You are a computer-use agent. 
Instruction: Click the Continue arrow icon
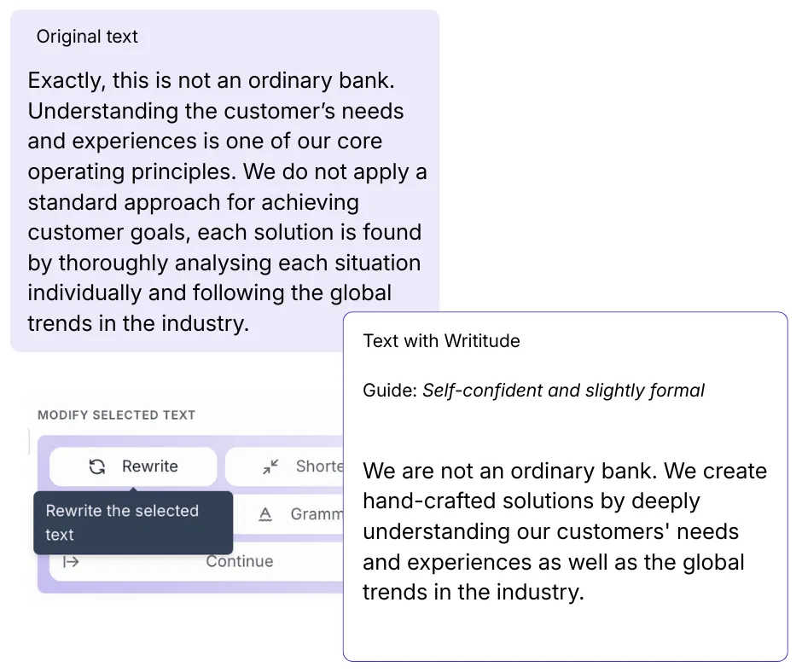coord(71,561)
